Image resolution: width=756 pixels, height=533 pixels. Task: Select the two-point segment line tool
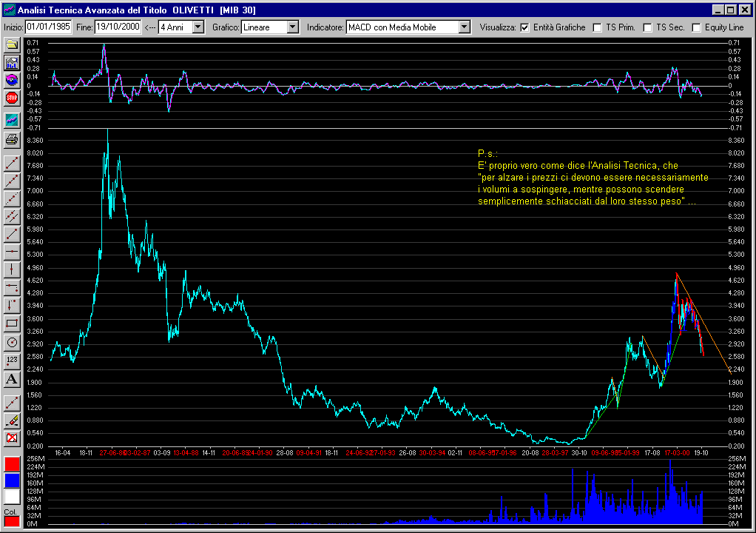coord(12,235)
